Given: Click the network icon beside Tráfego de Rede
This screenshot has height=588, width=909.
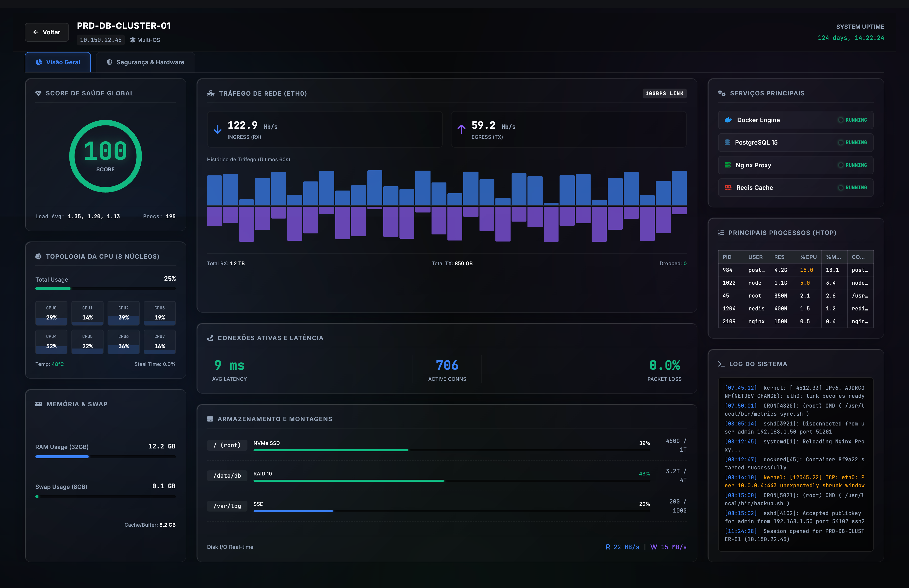Looking at the screenshot, I should (210, 94).
